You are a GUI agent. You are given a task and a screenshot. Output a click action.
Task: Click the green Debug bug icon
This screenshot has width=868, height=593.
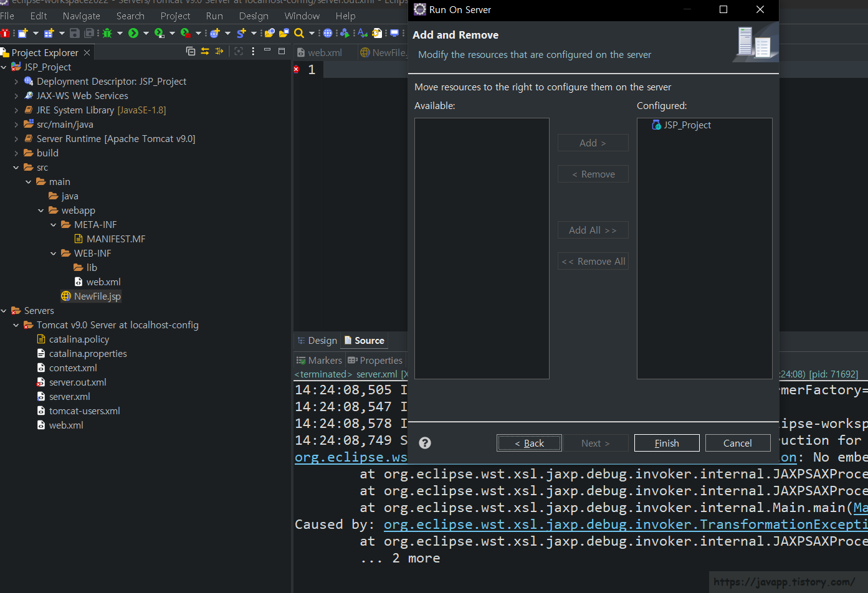(x=107, y=33)
